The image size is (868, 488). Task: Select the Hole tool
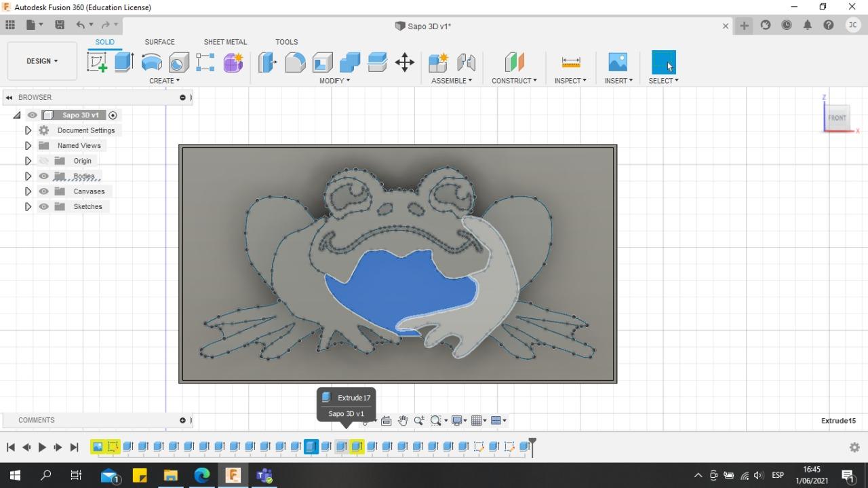[178, 62]
